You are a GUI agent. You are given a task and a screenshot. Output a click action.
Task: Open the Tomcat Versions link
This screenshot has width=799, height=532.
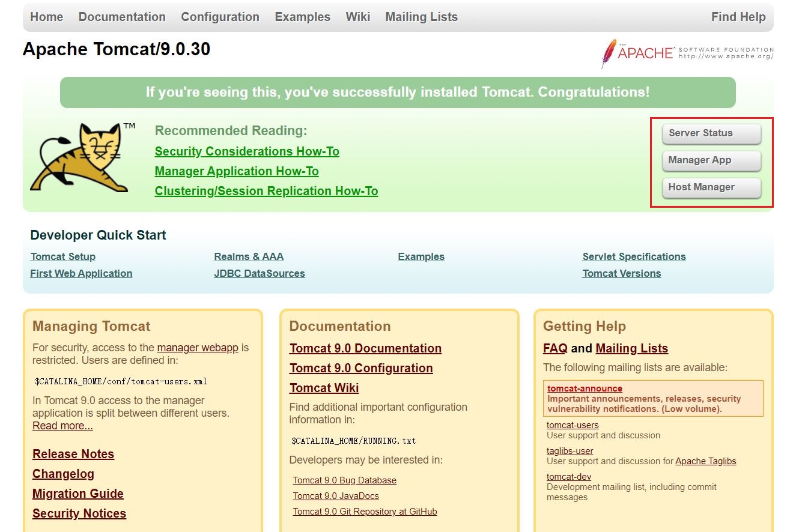click(x=622, y=273)
